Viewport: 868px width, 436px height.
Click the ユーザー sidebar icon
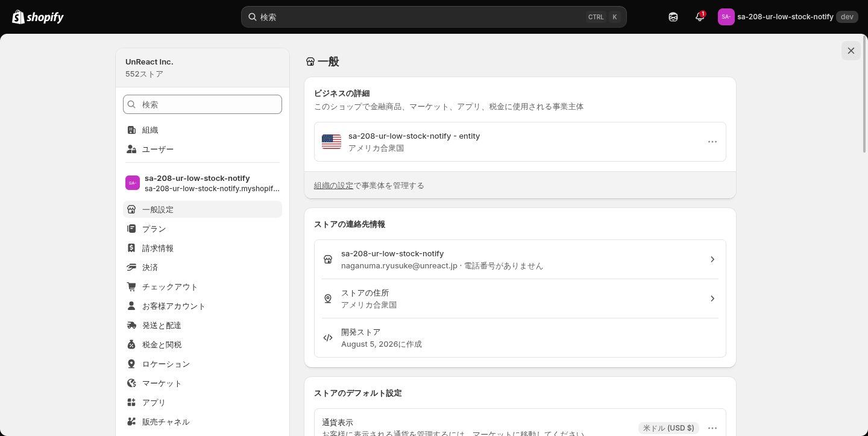(x=131, y=150)
